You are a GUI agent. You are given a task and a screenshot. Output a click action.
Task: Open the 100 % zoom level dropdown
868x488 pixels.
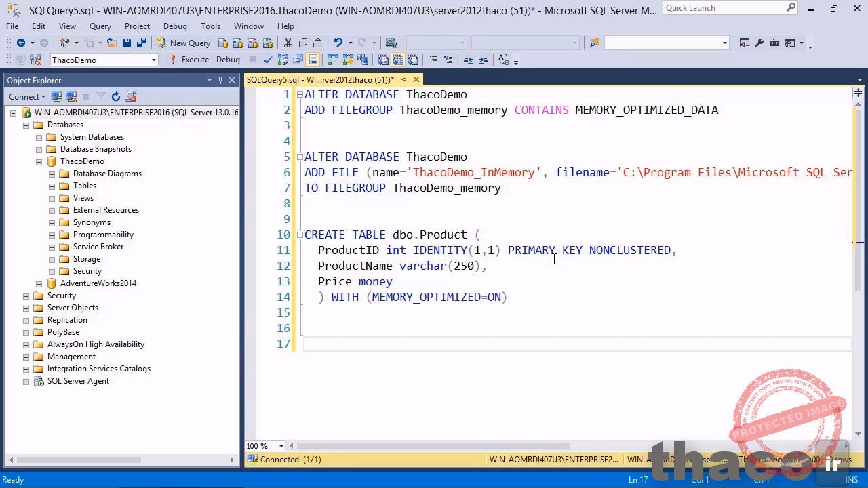tap(281, 446)
